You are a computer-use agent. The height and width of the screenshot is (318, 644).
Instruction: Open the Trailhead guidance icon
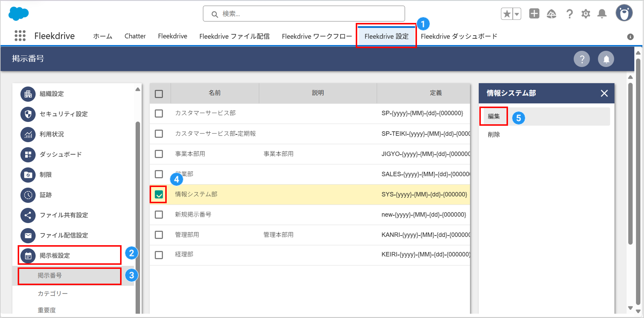click(551, 14)
